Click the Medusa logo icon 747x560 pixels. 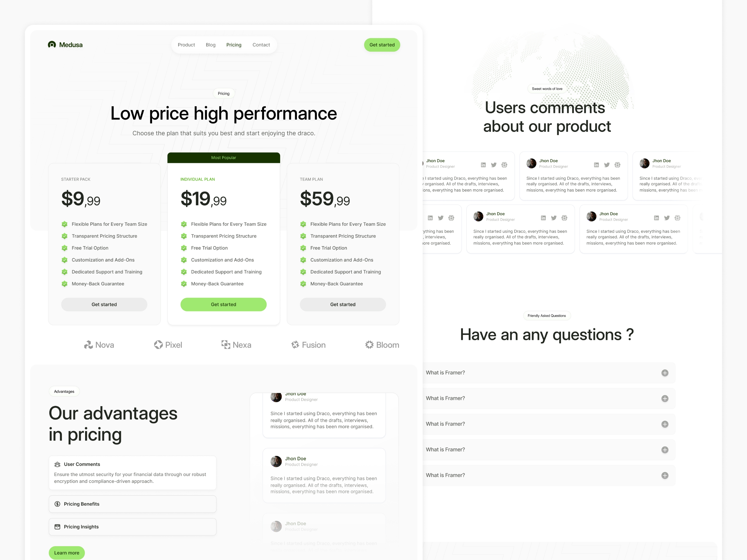pyautogui.click(x=52, y=45)
